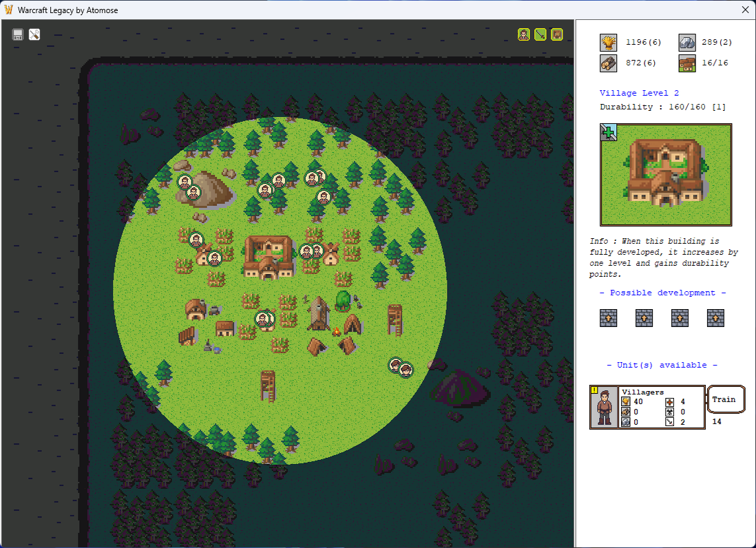
Task: Select the tent next to the campfire
Action: pos(353,324)
